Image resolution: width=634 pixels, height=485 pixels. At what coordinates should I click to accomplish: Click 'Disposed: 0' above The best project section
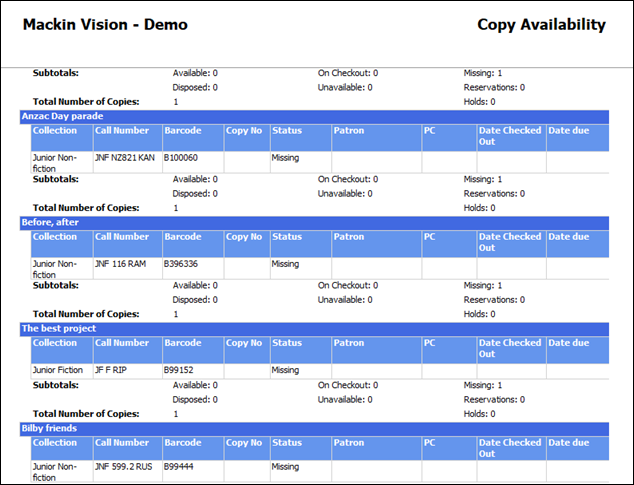[x=195, y=300]
